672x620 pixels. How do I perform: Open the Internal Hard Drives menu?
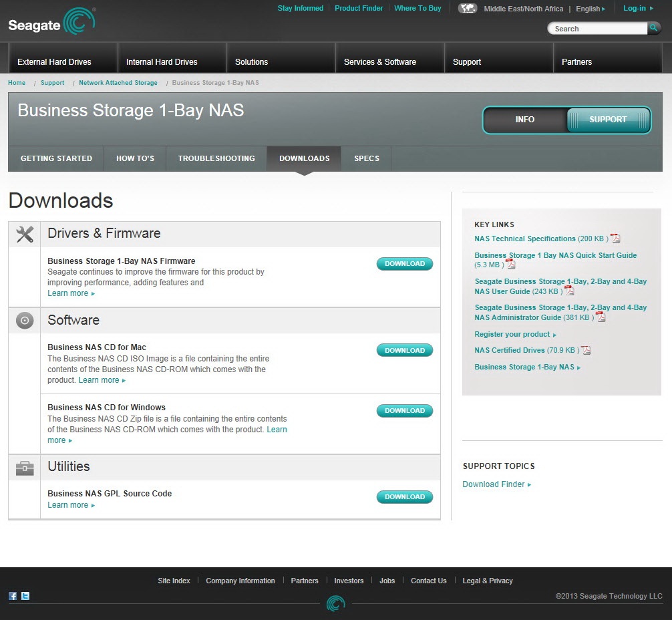coord(172,58)
